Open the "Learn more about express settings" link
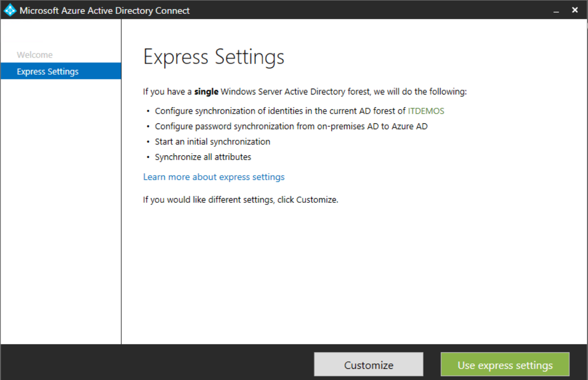Viewport: 588px width, 380px height. click(x=214, y=177)
